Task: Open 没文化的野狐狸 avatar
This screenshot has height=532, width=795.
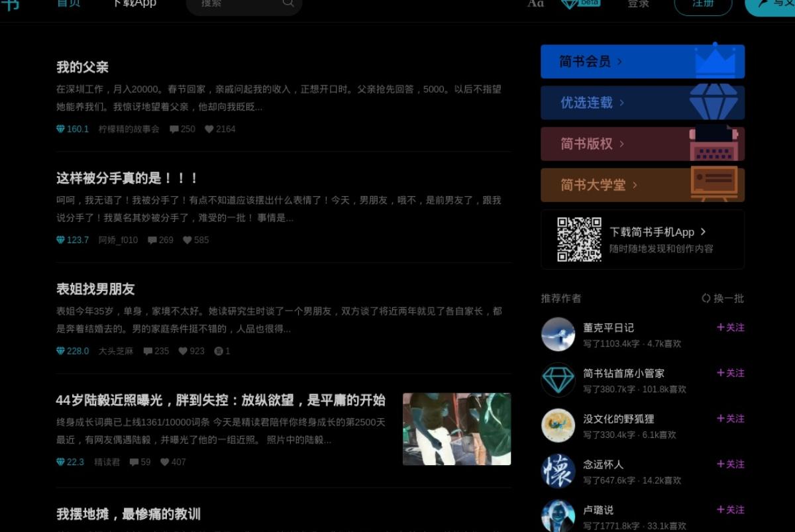Action: pos(558,425)
